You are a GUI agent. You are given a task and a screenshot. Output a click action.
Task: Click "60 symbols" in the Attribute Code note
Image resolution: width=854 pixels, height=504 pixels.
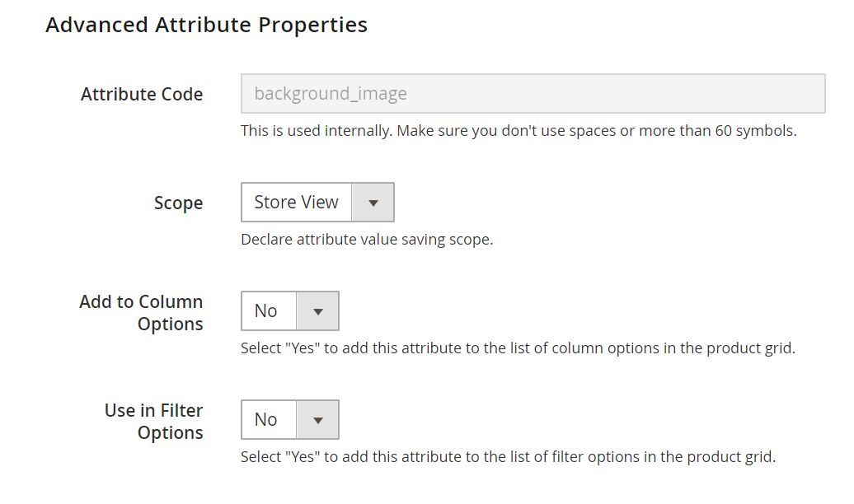(x=754, y=131)
